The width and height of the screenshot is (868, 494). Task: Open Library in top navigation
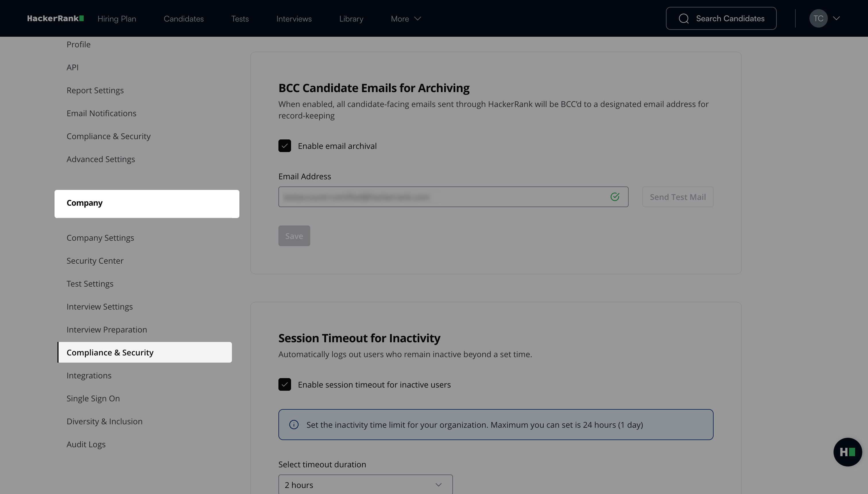coord(351,19)
